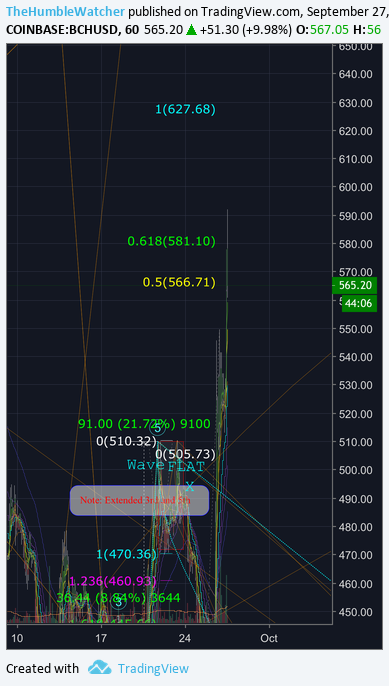Image resolution: width=389 pixels, height=686 pixels.
Task: Click the circled 3 wave marker
Action: (x=119, y=603)
